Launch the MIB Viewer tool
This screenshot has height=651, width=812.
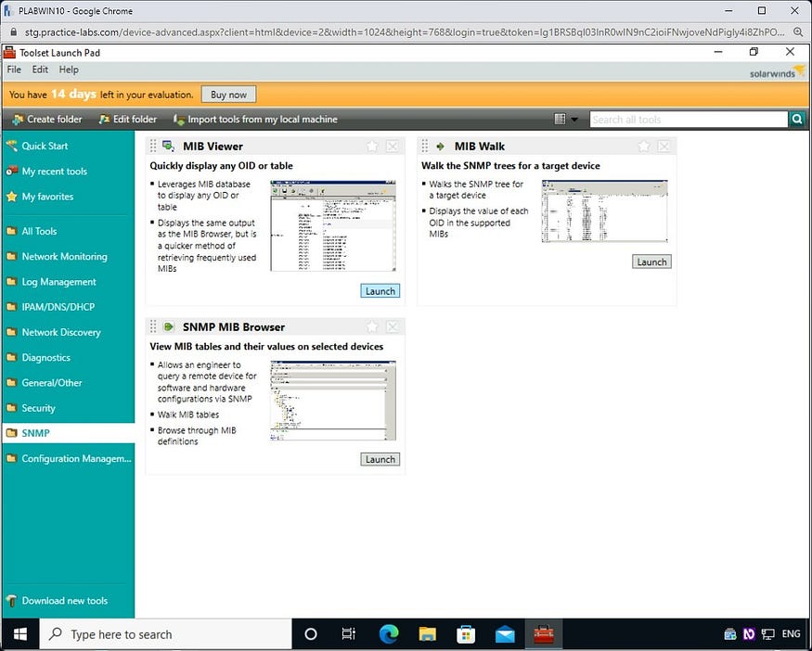click(x=380, y=291)
